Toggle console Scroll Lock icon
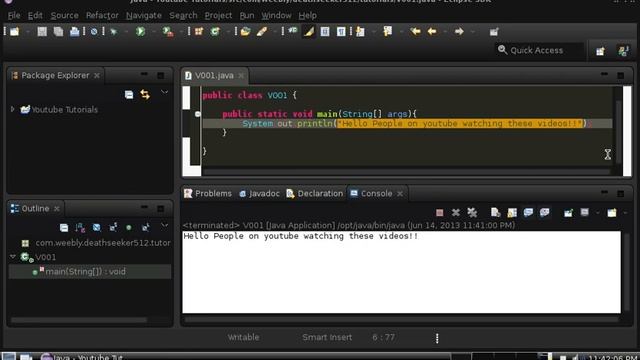The height and width of the screenshot is (360, 640). [512, 212]
